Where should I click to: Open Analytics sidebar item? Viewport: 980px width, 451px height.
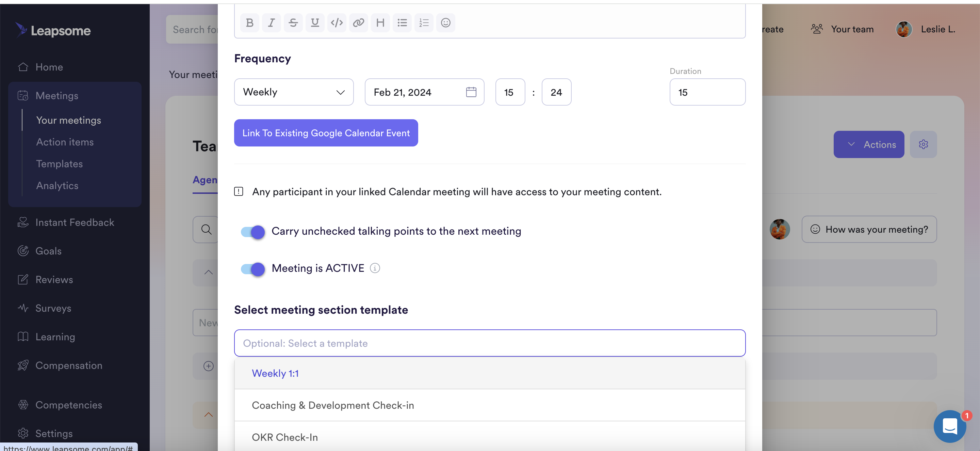(x=57, y=186)
